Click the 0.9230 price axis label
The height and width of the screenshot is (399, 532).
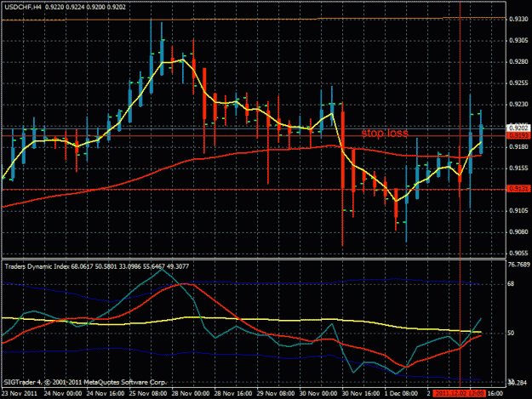pos(518,105)
